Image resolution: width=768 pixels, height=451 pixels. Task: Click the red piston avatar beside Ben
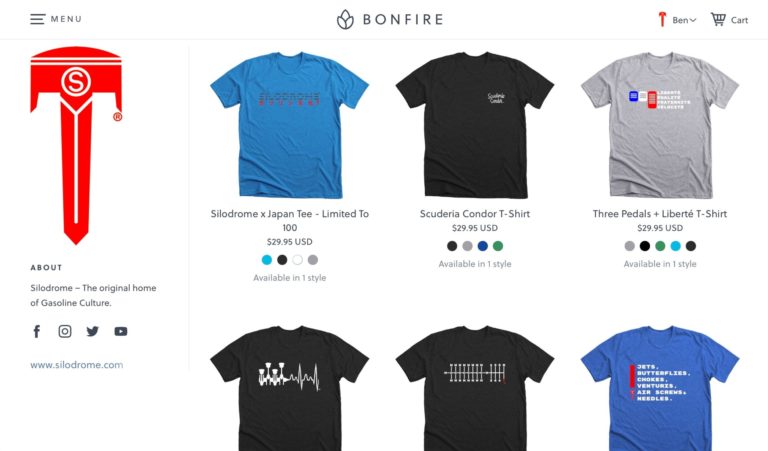pos(662,20)
